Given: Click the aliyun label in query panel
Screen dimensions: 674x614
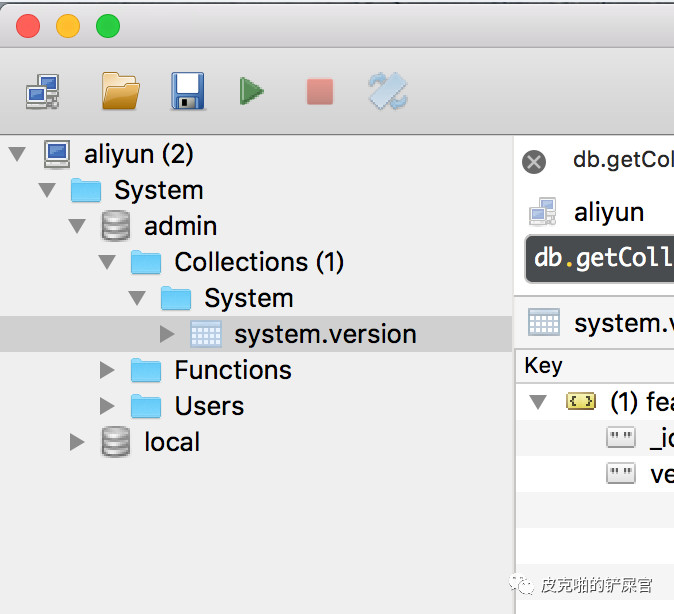Looking at the screenshot, I should pos(609,212).
